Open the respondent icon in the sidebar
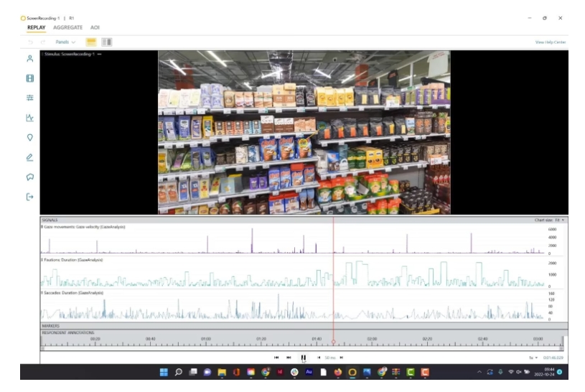 [30, 59]
